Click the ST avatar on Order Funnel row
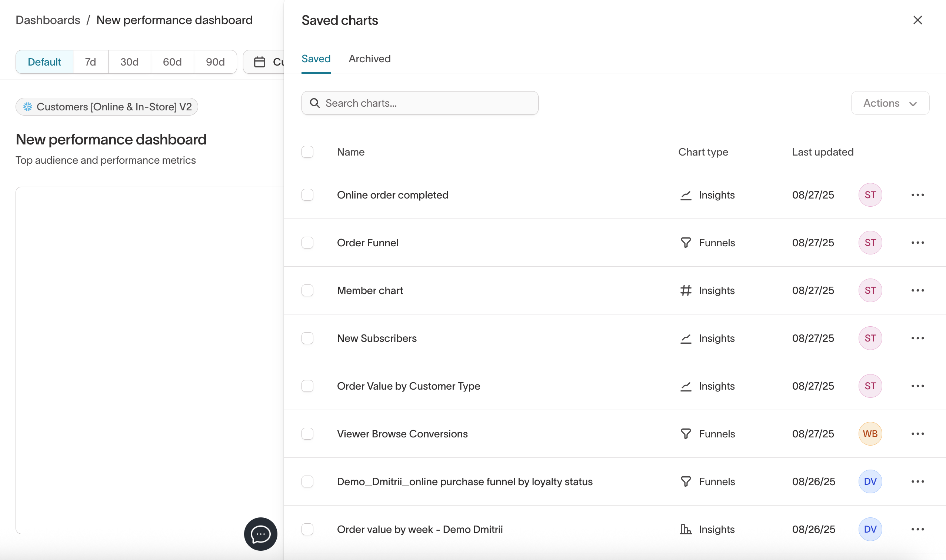This screenshot has height=560, width=946. click(x=870, y=243)
